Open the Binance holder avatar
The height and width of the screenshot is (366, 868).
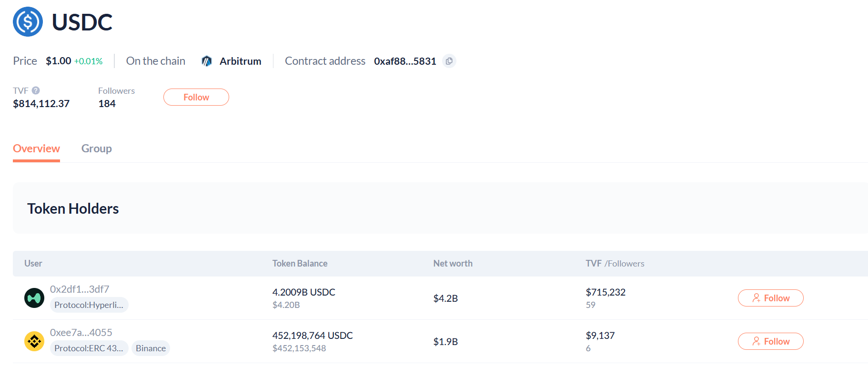(34, 341)
